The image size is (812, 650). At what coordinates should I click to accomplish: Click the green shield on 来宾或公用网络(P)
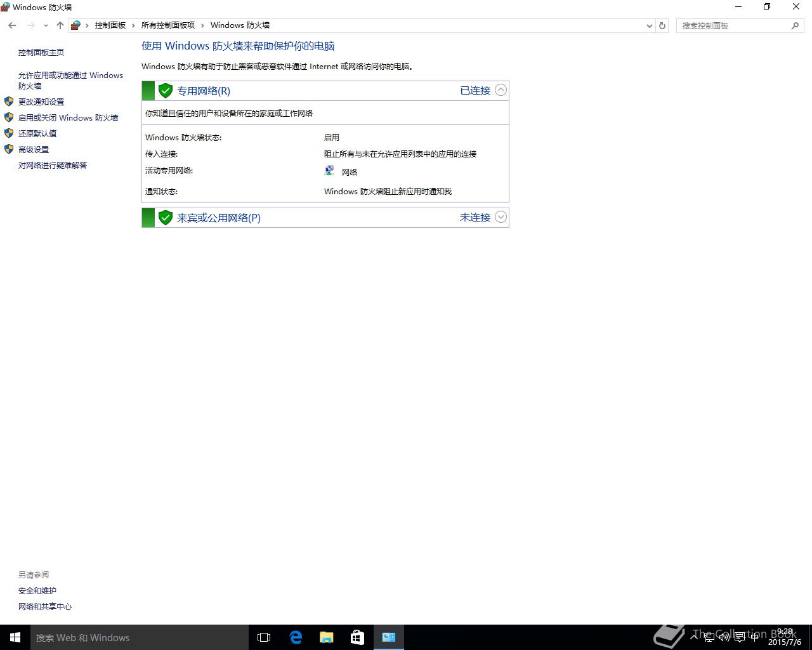click(x=166, y=218)
